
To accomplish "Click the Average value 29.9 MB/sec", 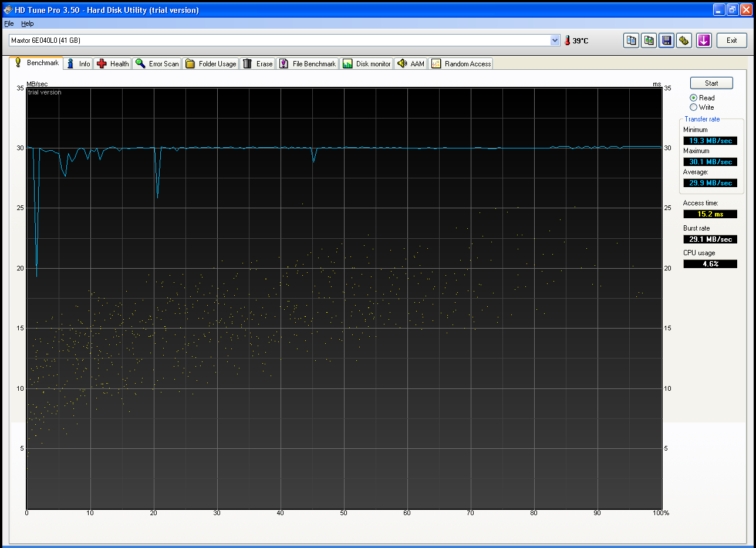I will [710, 183].
